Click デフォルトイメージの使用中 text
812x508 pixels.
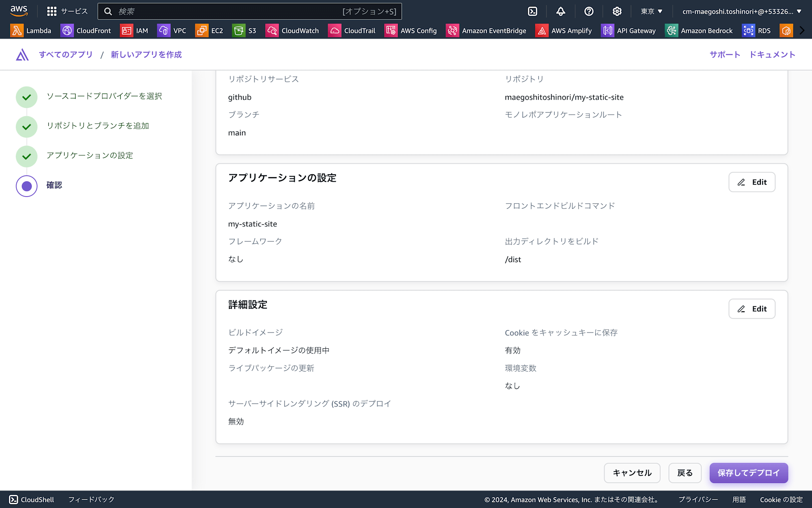(279, 350)
